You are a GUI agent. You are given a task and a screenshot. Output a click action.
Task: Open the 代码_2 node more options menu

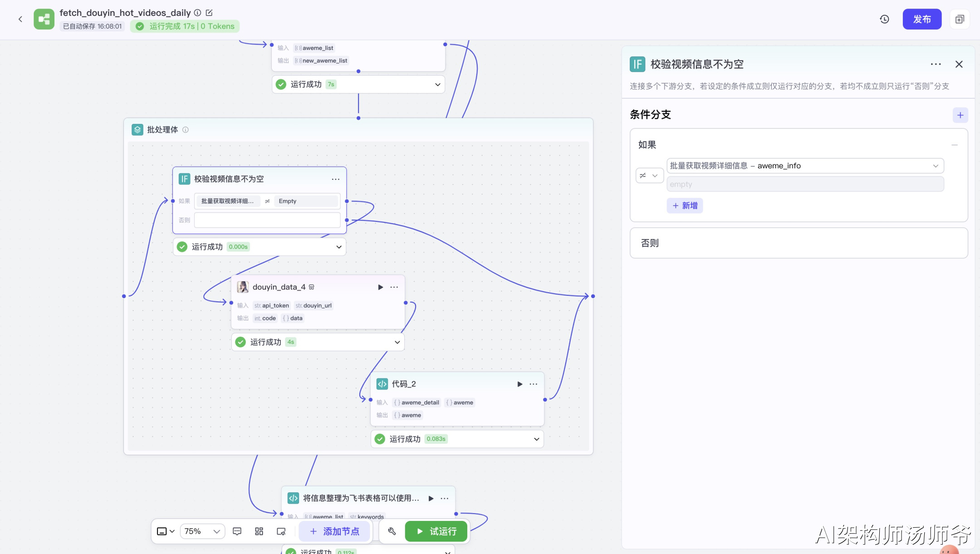tap(533, 384)
